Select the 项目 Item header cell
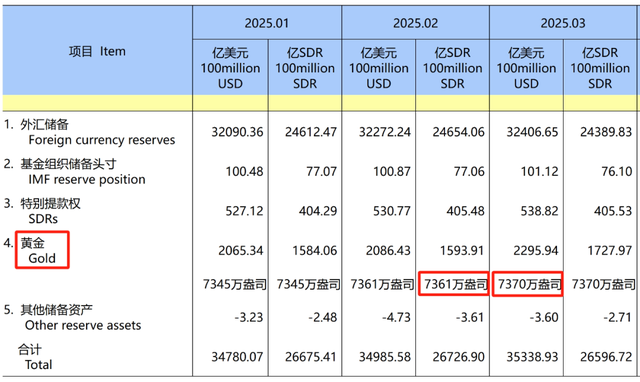 97,51
